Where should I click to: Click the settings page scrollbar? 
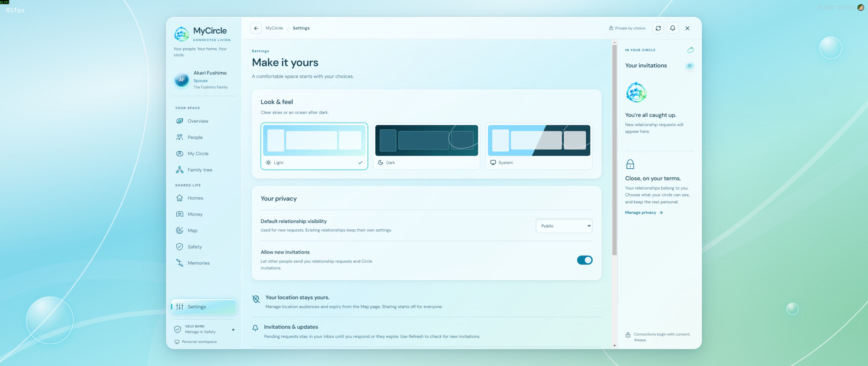[x=615, y=150]
